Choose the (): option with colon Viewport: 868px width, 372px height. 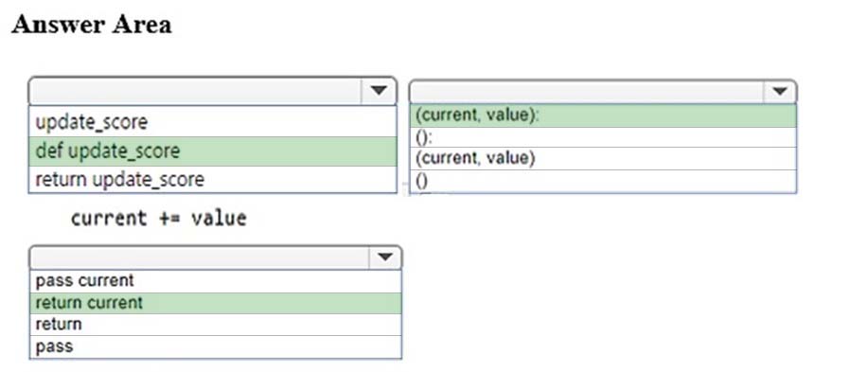click(603, 137)
